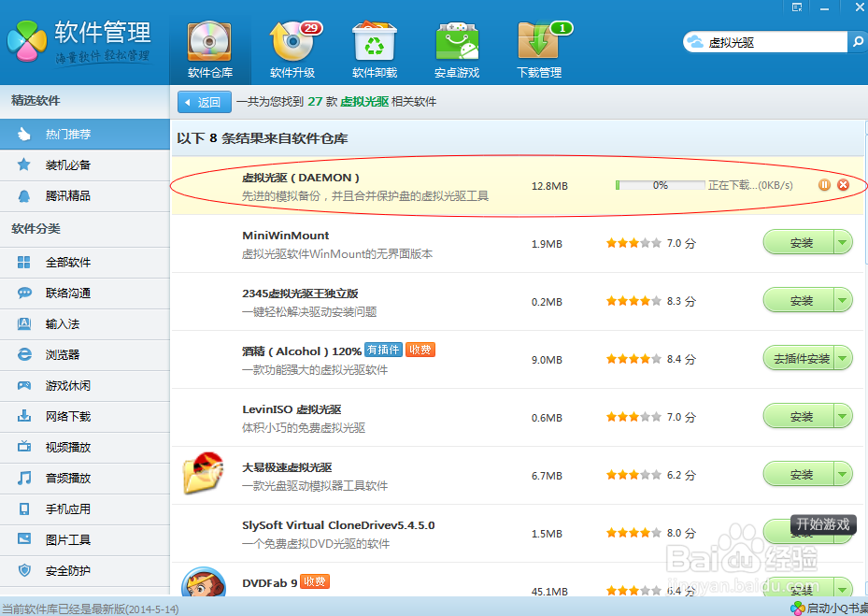The height and width of the screenshot is (616, 868).
Task: Click the 腾讯精品 penguin icon
Action: (x=23, y=196)
